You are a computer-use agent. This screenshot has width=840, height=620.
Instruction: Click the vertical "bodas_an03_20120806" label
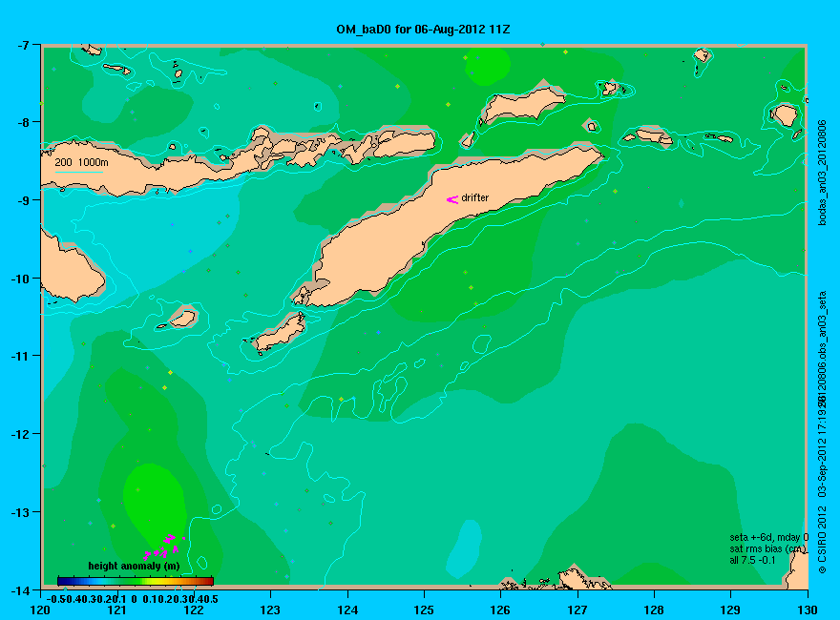point(822,173)
